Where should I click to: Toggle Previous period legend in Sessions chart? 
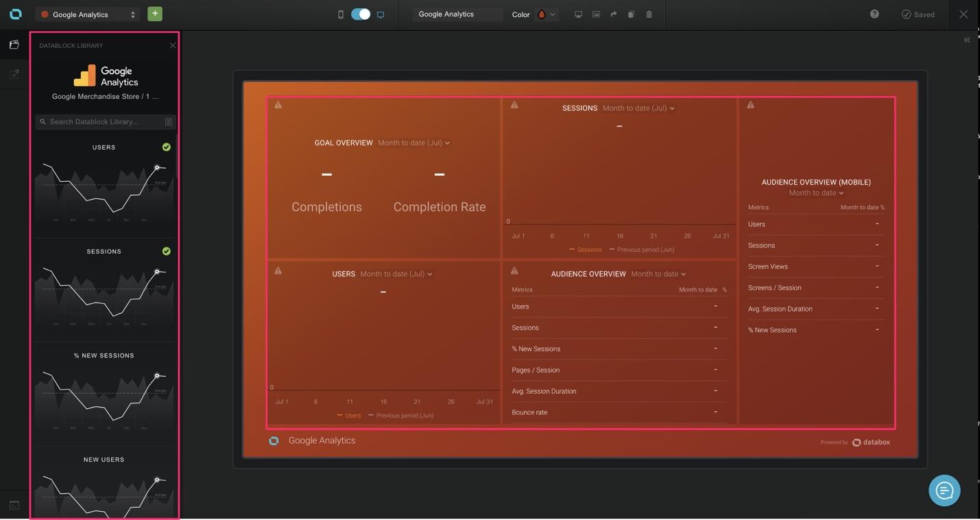tap(642, 250)
